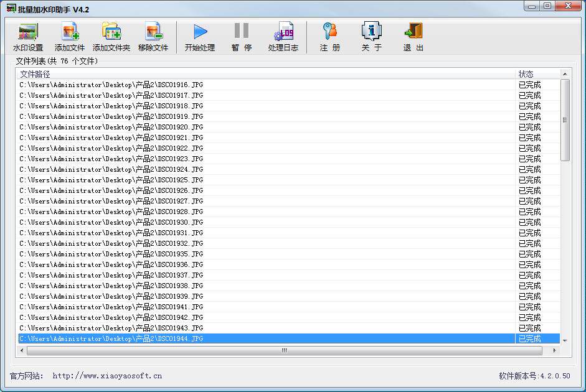This screenshot has height=392, width=586.
Task: Click the 状态 column header
Action: (x=537, y=74)
